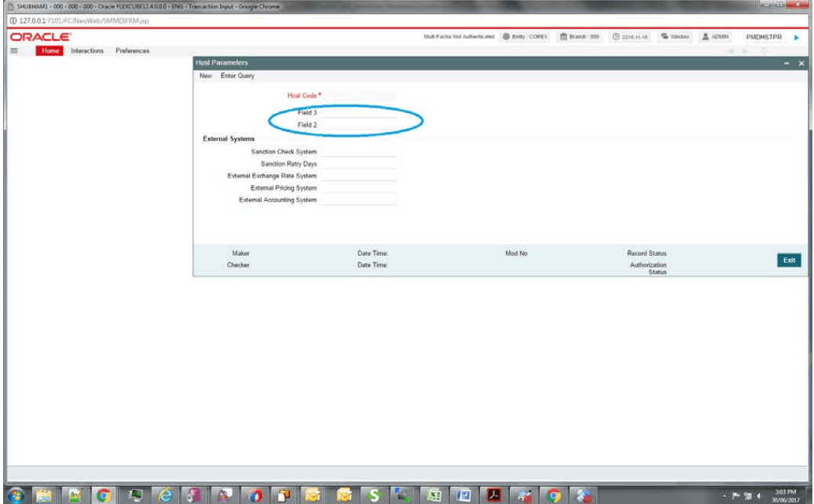This screenshot has width=814, height=504.
Task: Open the Window switcher button
Action: click(x=675, y=37)
